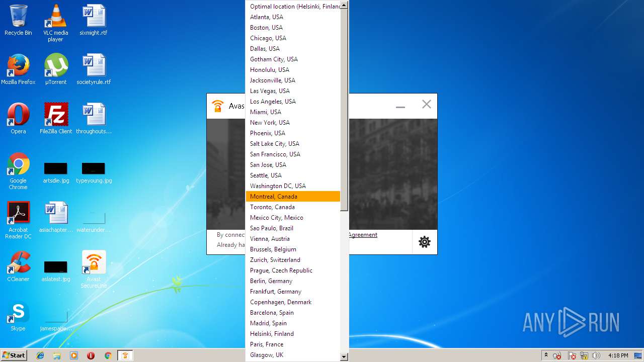Choose Vienna, Austria location

click(x=293, y=239)
